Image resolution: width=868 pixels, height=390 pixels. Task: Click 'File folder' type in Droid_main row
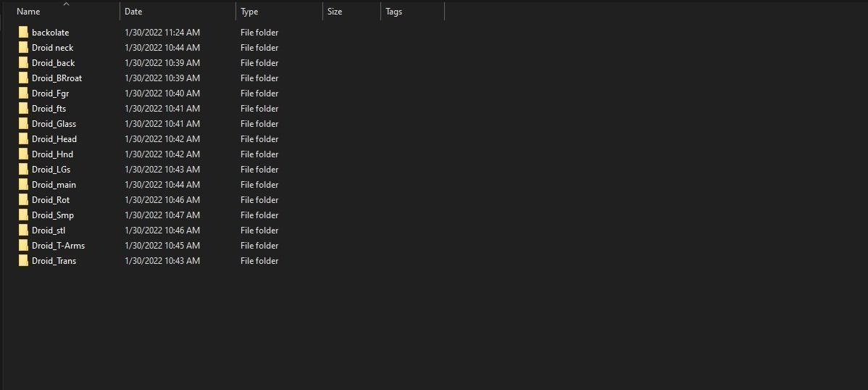tap(259, 185)
